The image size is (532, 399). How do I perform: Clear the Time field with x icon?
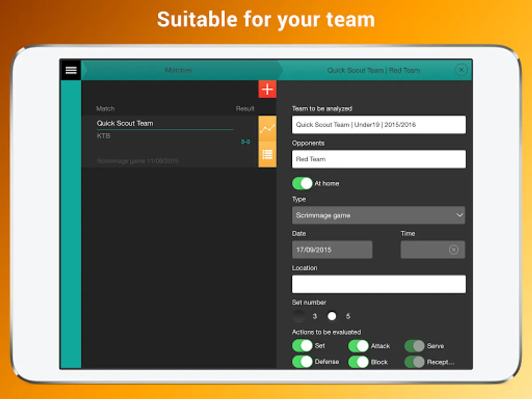click(453, 250)
